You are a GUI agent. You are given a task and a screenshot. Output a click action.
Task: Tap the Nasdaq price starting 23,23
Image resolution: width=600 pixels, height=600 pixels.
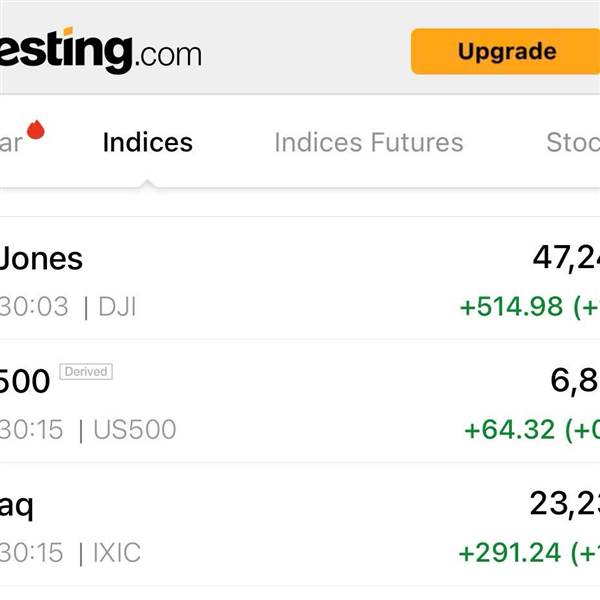(x=564, y=504)
